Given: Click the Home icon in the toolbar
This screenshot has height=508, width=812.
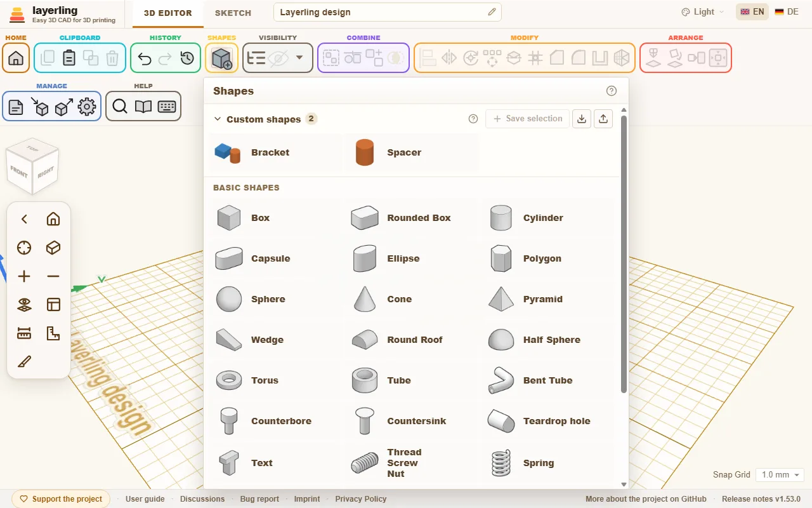Looking at the screenshot, I should [x=16, y=58].
